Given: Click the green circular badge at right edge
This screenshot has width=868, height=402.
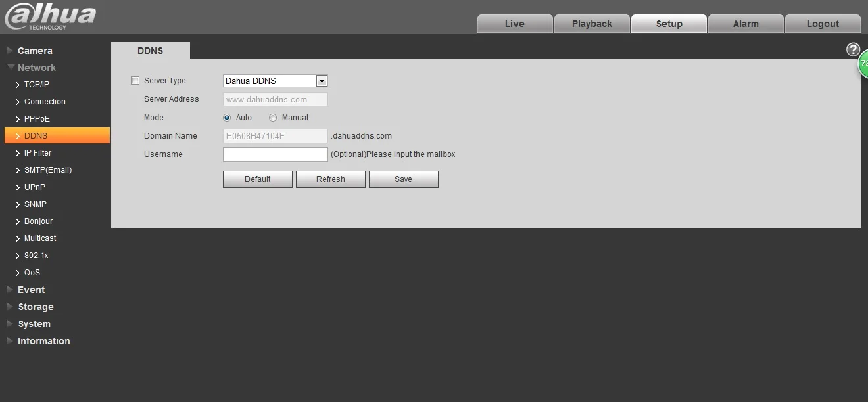Looking at the screenshot, I should 864,64.
